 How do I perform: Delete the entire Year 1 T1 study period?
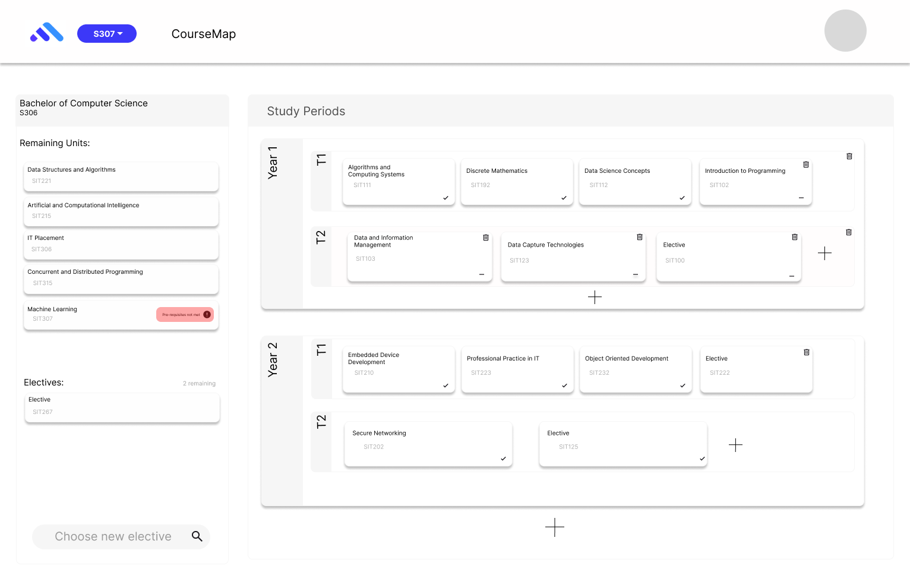849,156
